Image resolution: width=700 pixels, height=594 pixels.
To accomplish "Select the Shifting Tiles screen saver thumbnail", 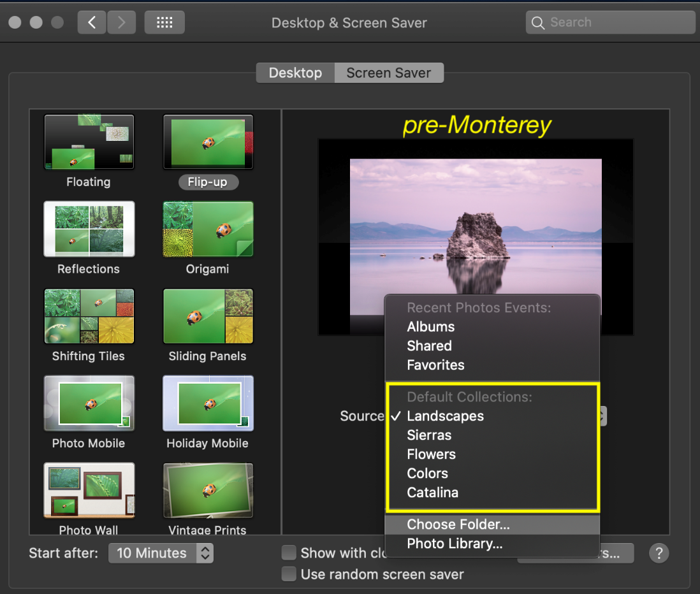I will (x=89, y=316).
